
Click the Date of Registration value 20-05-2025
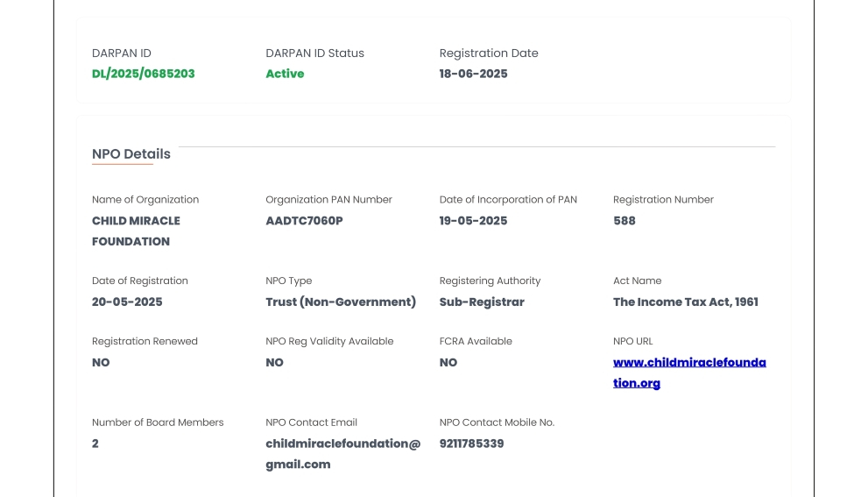pos(127,302)
